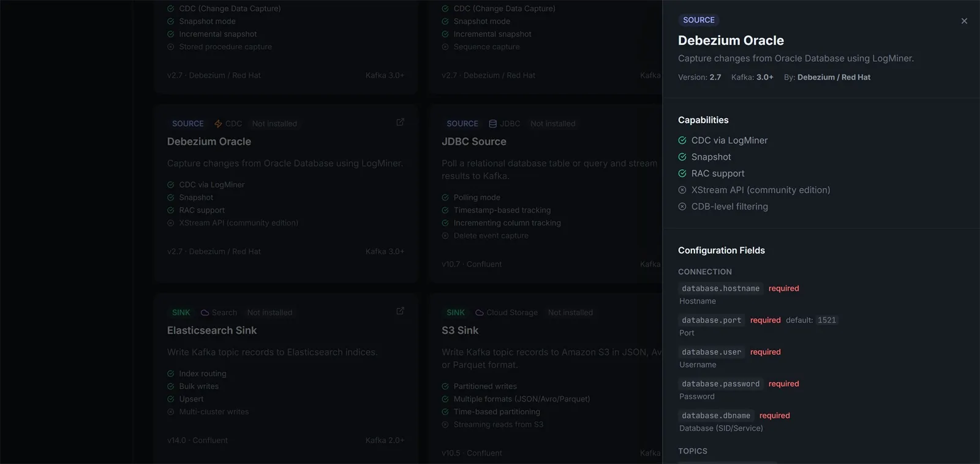This screenshot has width=980, height=464.
Task: Click the default port value 1521
Action: click(827, 320)
